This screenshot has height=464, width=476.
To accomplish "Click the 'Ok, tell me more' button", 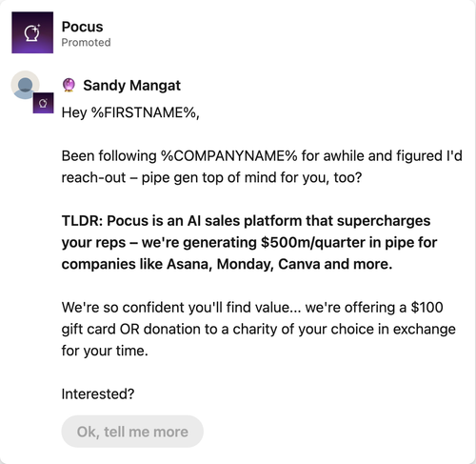I will [x=132, y=432].
